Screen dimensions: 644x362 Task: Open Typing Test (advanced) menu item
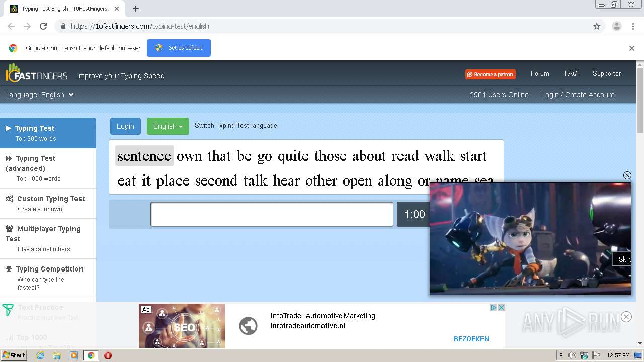tap(48, 168)
